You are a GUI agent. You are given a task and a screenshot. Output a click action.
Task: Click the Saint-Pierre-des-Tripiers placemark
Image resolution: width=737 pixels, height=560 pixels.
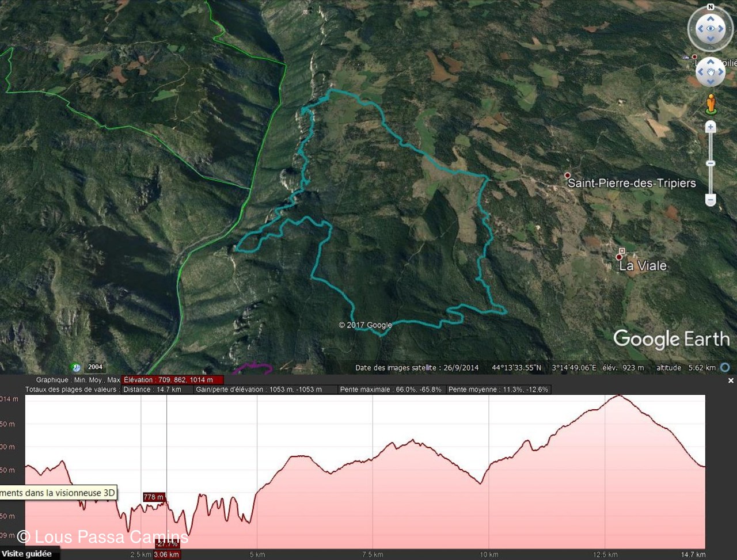pos(567,176)
